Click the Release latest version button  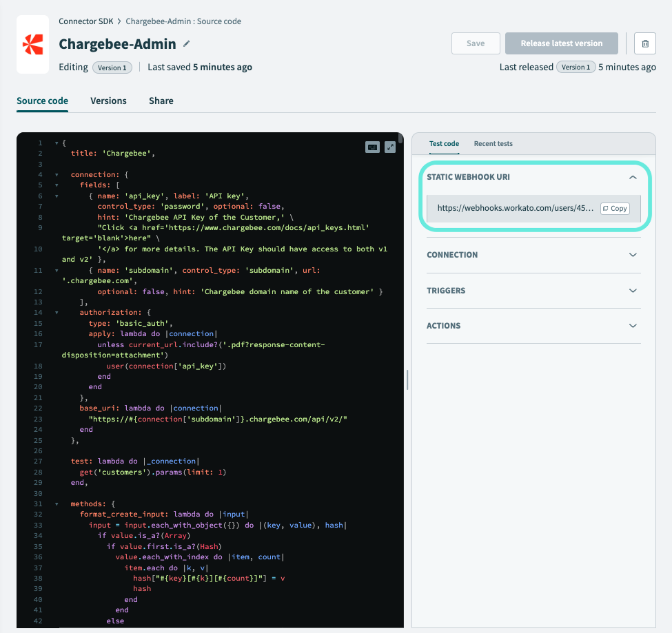pos(561,43)
